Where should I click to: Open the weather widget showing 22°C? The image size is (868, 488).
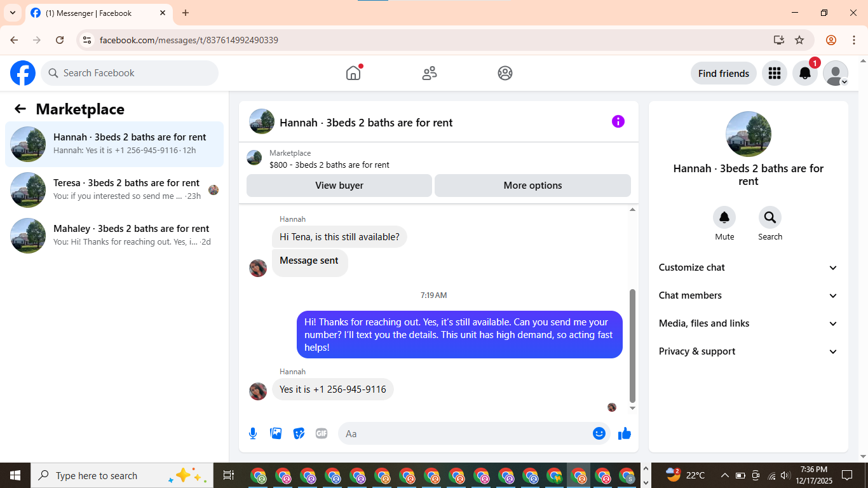pos(686,475)
